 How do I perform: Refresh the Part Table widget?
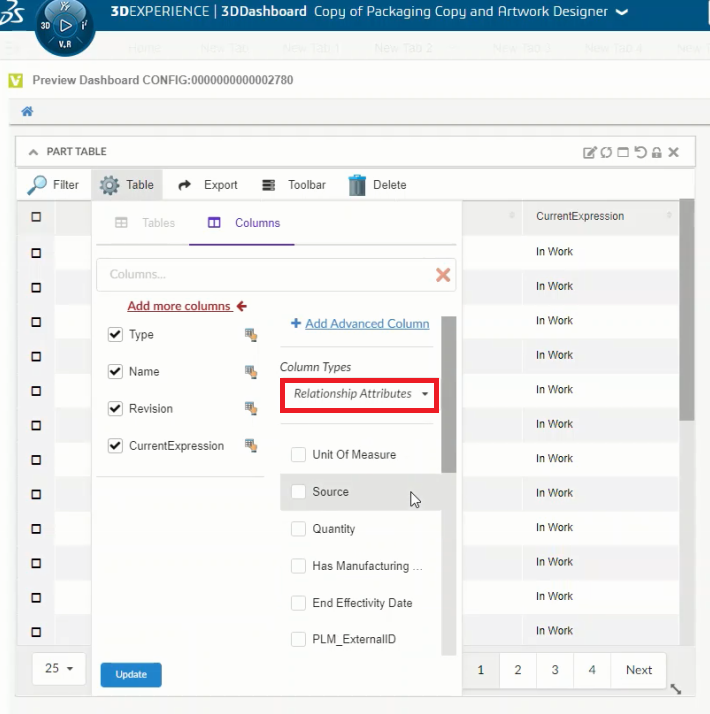pos(606,152)
